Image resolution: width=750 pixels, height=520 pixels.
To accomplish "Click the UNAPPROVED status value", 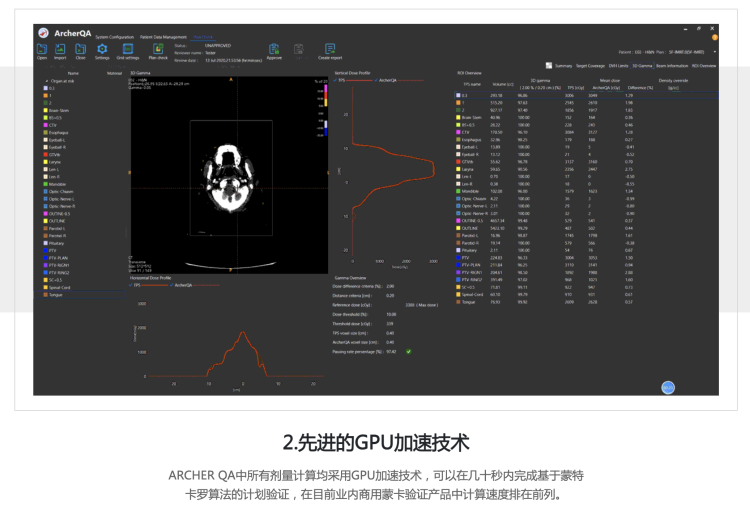I will point(218,46).
